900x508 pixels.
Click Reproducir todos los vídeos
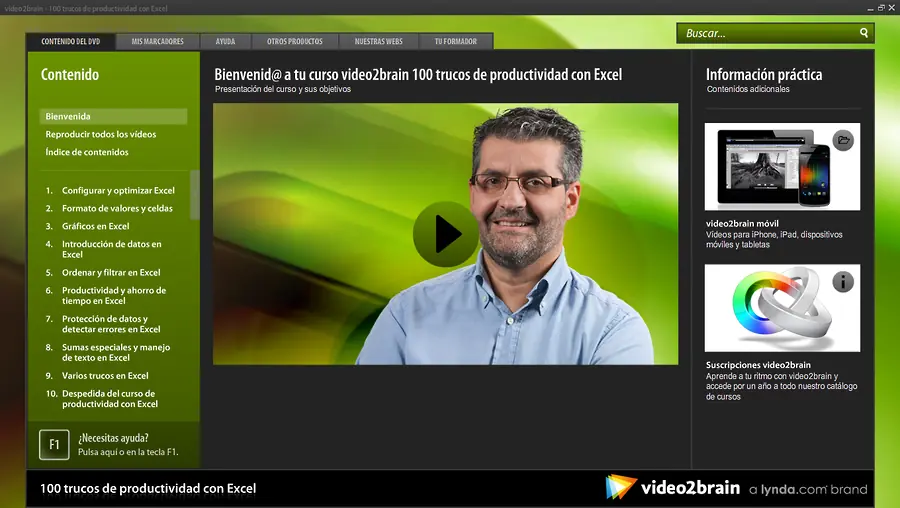[x=101, y=134]
